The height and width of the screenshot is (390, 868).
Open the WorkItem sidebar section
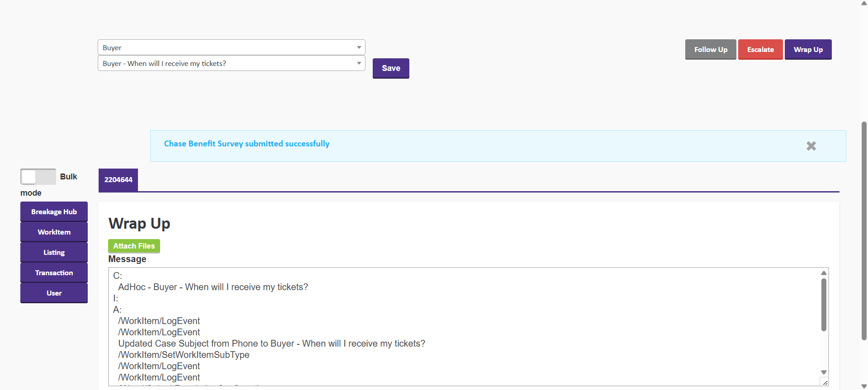(x=54, y=232)
